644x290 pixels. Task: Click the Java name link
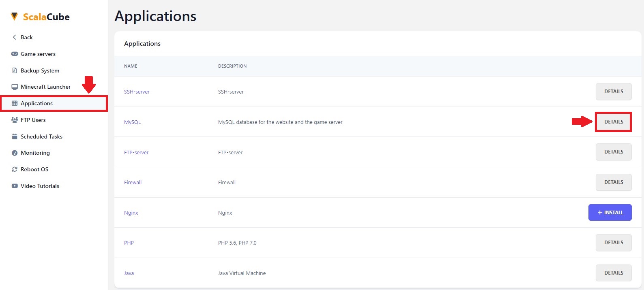[129, 273]
